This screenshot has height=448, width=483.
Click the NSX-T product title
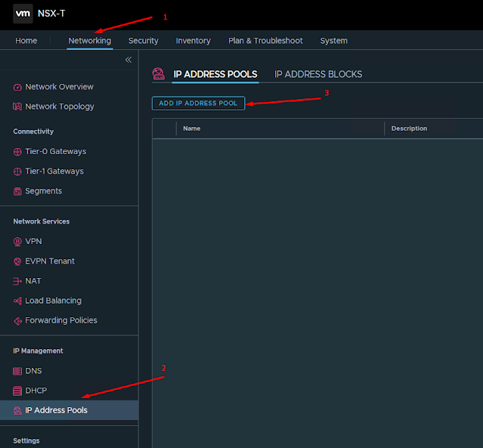click(51, 14)
